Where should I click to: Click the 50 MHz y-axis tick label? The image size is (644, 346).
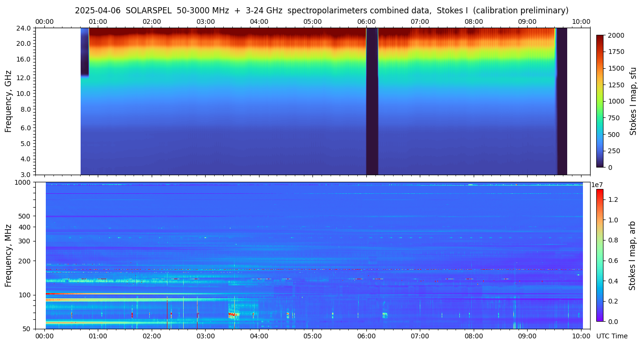[x=26, y=329]
